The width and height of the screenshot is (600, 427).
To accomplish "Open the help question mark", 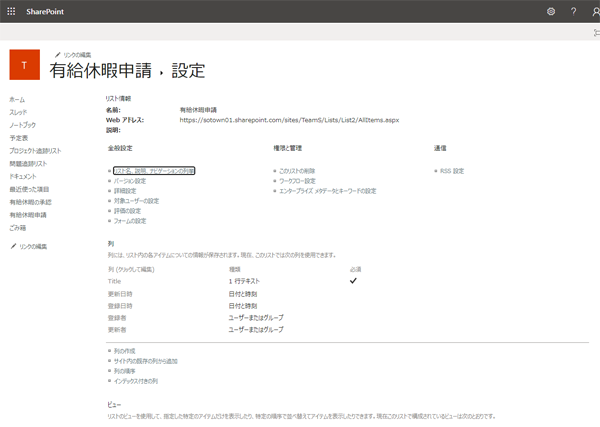I will (573, 11).
